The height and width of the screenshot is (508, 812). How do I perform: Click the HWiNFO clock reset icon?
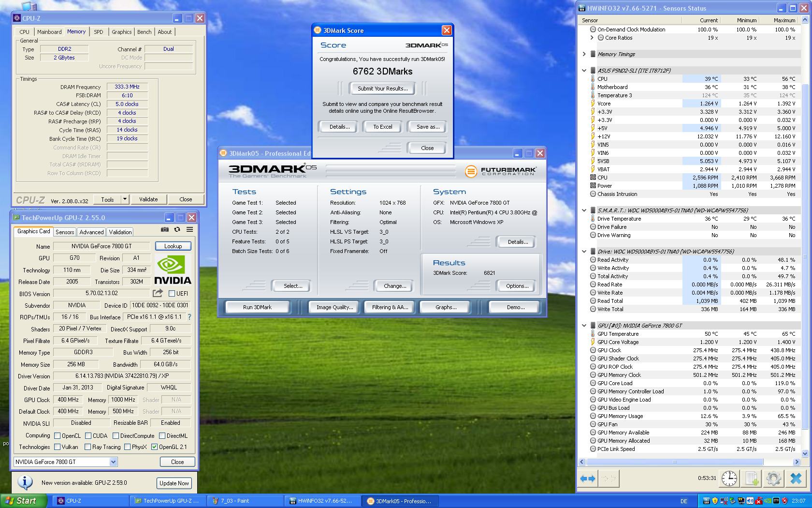[729, 478]
